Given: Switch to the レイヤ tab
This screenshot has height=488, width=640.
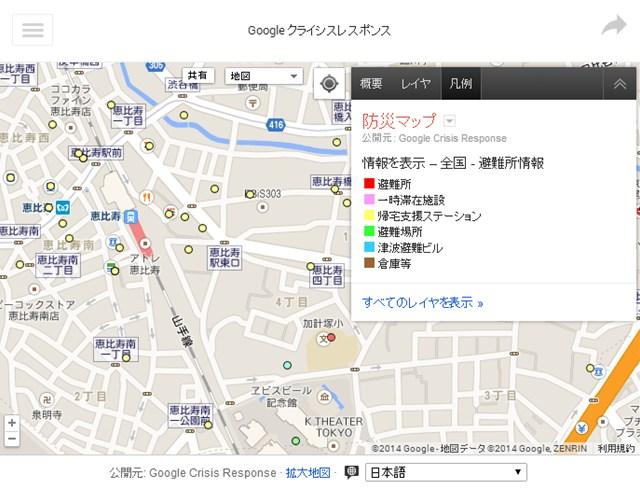Looking at the screenshot, I should click(416, 84).
